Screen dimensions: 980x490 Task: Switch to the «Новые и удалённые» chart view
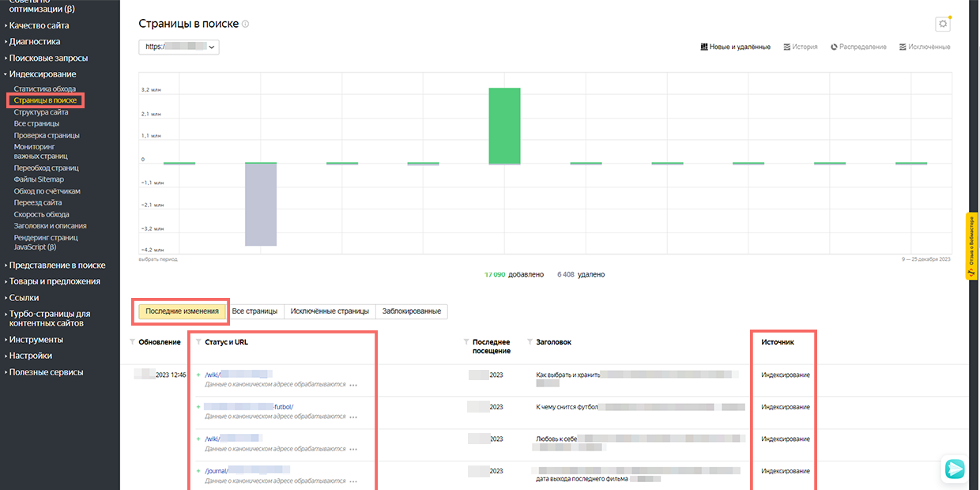(x=736, y=47)
